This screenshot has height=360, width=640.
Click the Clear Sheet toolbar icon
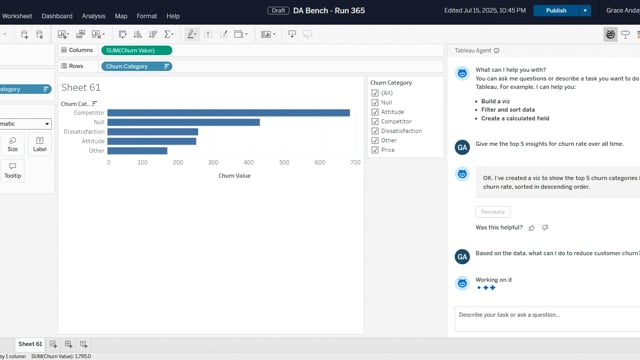point(96,34)
